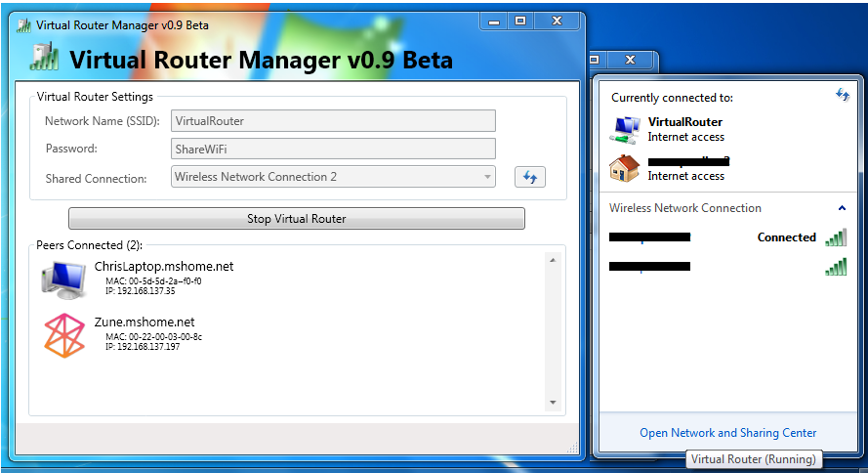The width and height of the screenshot is (868, 473).
Task: Click the Password field showing ShareWiFi
Action: pyautogui.click(x=333, y=149)
